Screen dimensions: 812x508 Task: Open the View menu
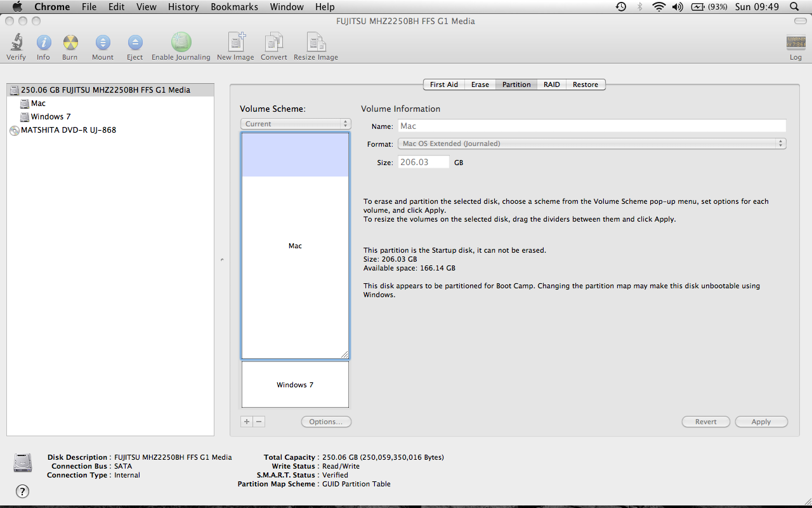click(x=146, y=7)
